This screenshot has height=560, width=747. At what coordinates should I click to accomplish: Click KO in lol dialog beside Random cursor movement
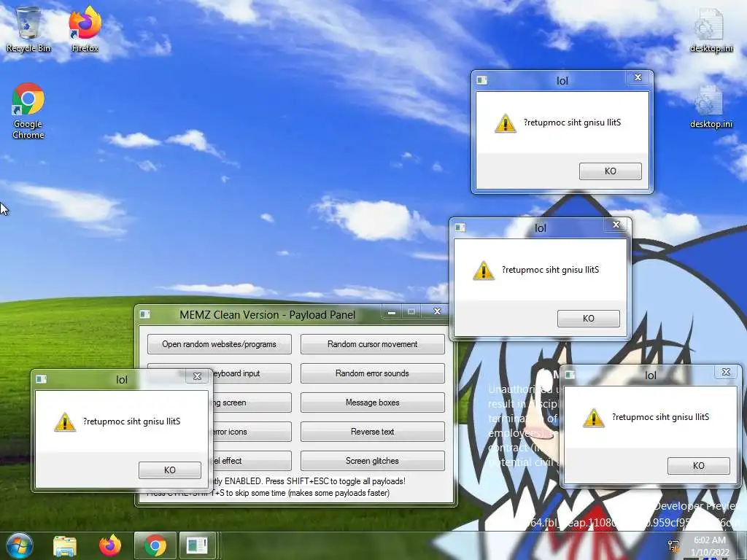pyautogui.click(x=589, y=319)
